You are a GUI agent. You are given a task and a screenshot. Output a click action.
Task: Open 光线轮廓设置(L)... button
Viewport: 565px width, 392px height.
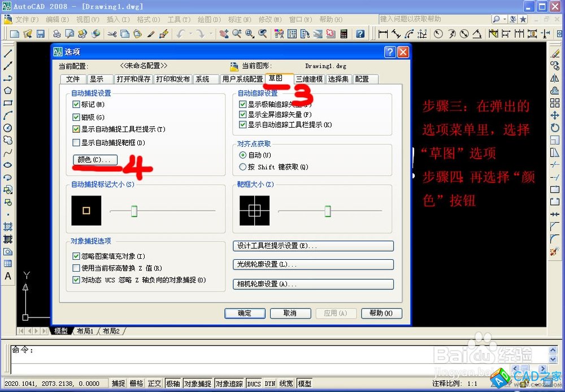(313, 264)
